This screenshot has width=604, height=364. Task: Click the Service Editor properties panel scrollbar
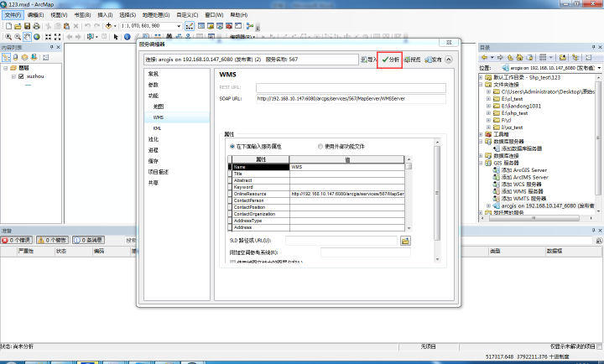click(437, 200)
